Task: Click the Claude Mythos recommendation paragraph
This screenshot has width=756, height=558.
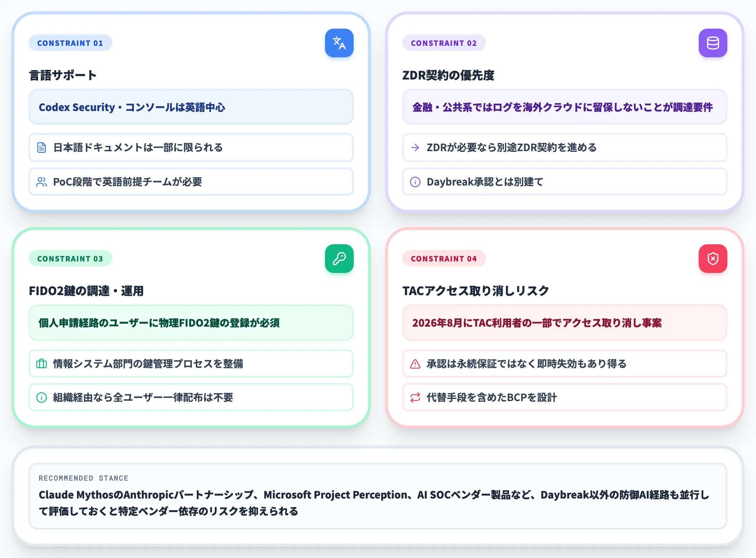Action: tap(374, 503)
